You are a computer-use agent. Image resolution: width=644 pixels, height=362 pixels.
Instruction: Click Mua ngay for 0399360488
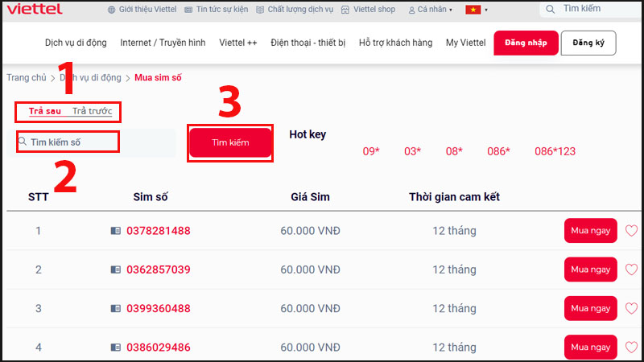coord(591,308)
